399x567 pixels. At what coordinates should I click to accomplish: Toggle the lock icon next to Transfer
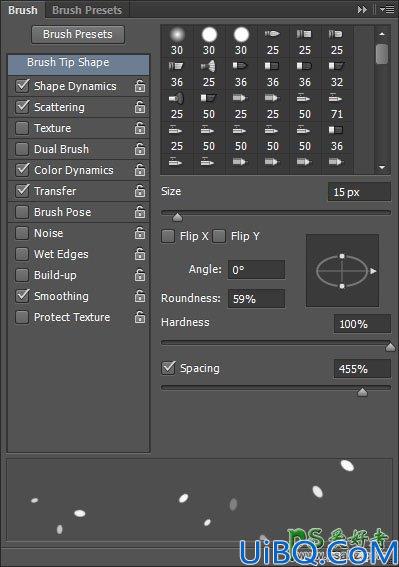point(140,191)
